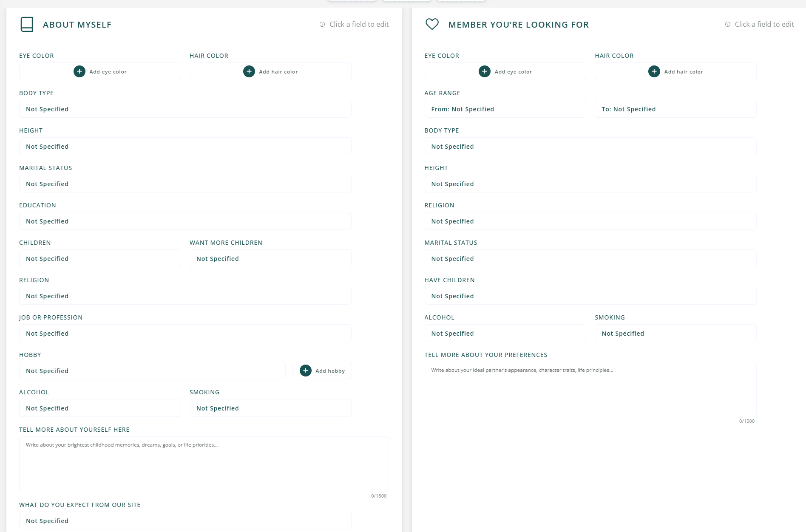
Task: Click the info icon near Member You're Looking For edit hint
Action: pyautogui.click(x=728, y=24)
